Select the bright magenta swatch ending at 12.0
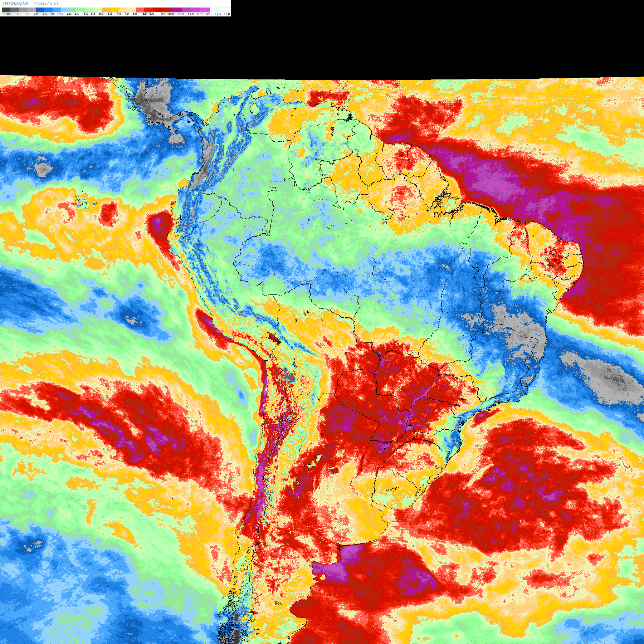Image resolution: width=644 pixels, height=644 pixels. point(205,10)
